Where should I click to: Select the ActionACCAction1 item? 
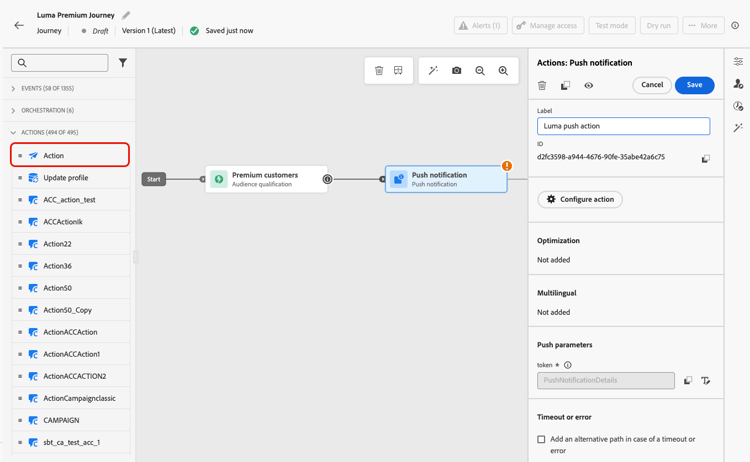click(x=71, y=353)
